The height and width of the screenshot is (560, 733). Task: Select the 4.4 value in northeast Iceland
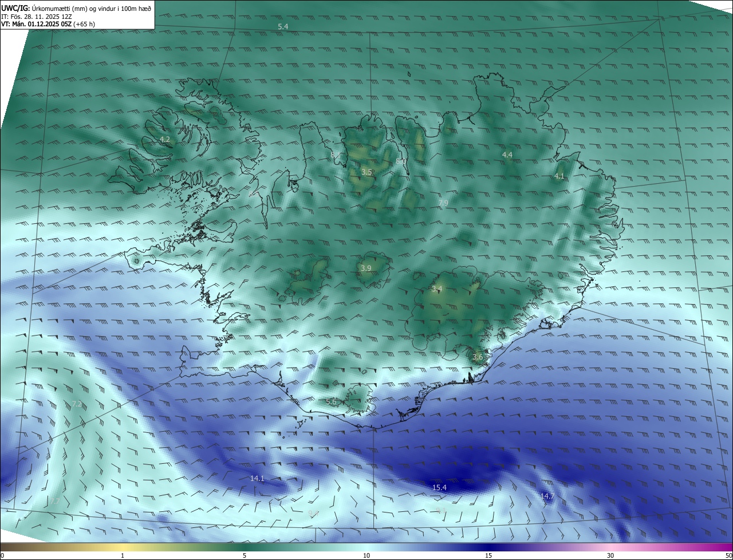click(x=507, y=155)
